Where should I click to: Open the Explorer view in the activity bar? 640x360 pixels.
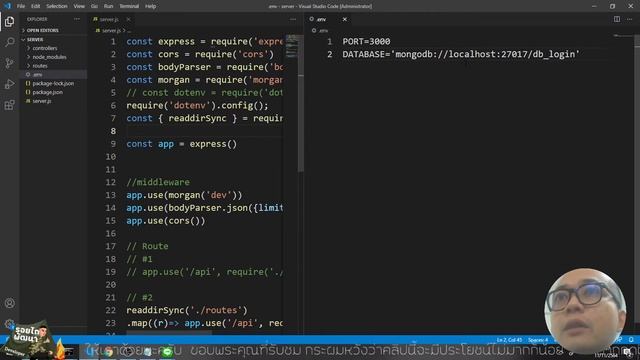click(9, 22)
